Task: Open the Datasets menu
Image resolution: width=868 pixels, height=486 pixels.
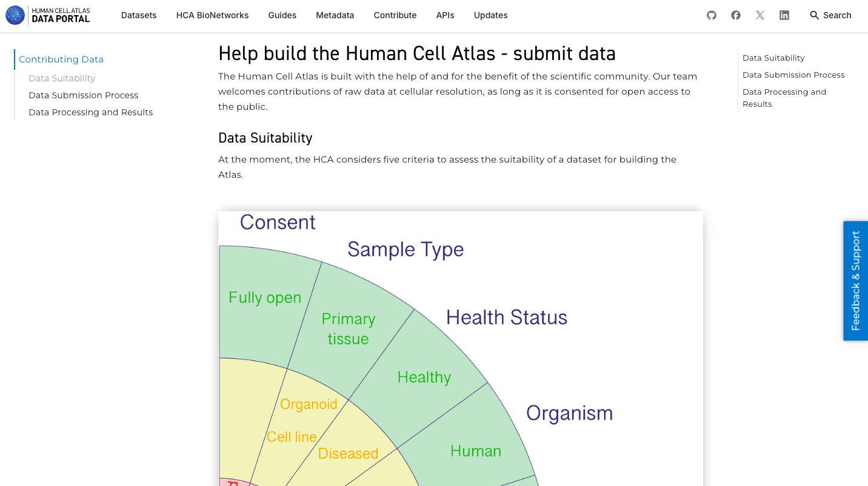Action: (x=139, y=15)
